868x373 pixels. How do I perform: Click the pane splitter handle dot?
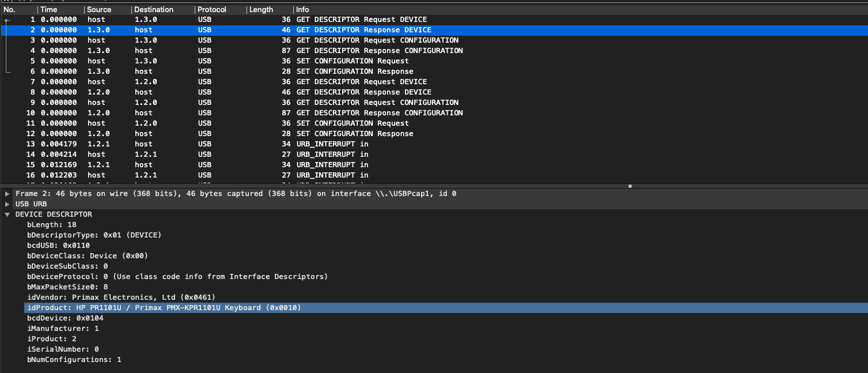click(x=630, y=186)
